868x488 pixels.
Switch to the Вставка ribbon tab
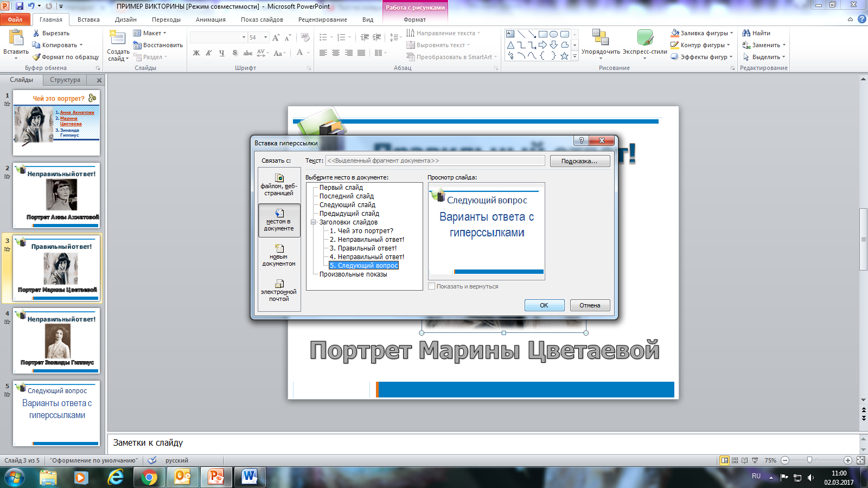tap(88, 20)
